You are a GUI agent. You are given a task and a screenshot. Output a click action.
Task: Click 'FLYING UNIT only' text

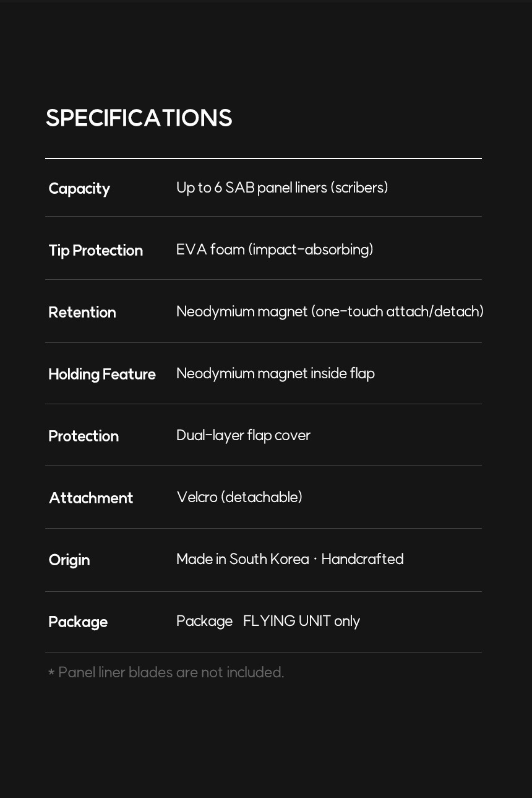pos(301,621)
